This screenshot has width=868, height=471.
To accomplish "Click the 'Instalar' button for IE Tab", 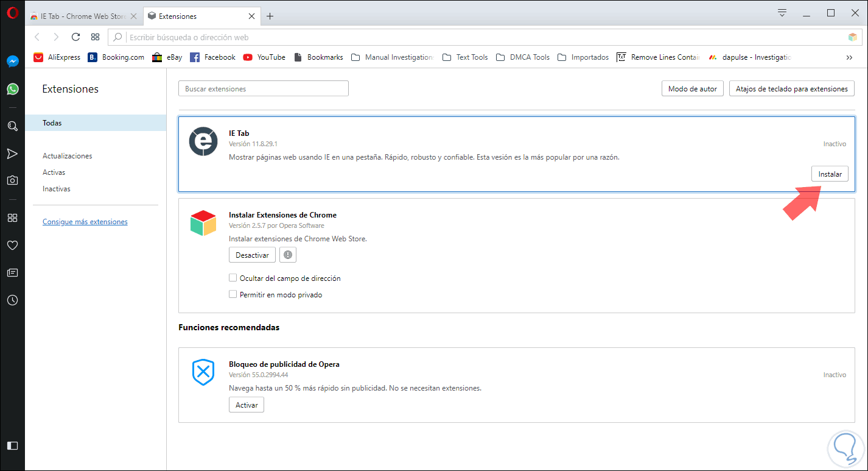I will pos(830,174).
